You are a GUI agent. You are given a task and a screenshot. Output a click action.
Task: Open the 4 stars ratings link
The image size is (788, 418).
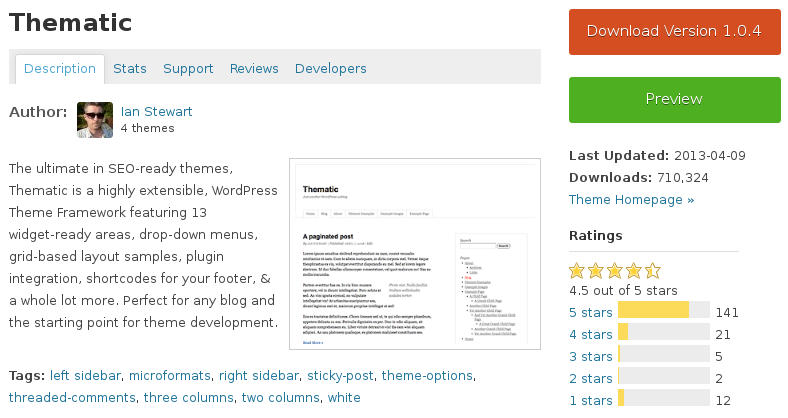590,335
